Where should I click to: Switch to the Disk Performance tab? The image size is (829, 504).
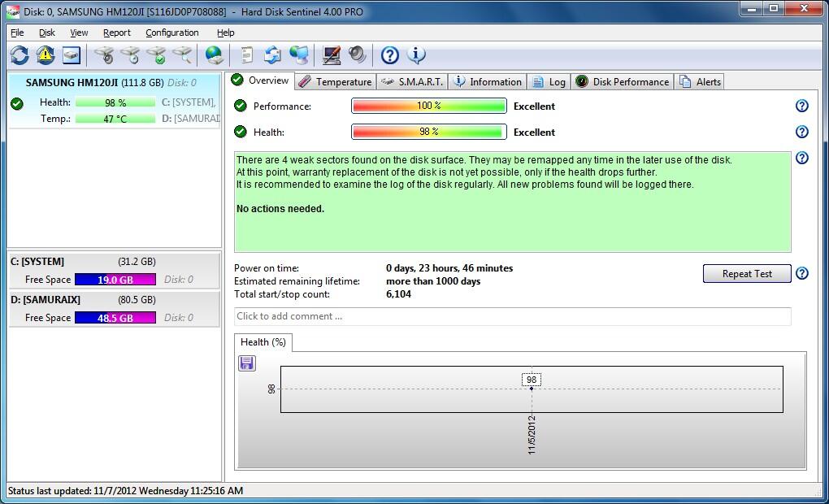coord(623,82)
